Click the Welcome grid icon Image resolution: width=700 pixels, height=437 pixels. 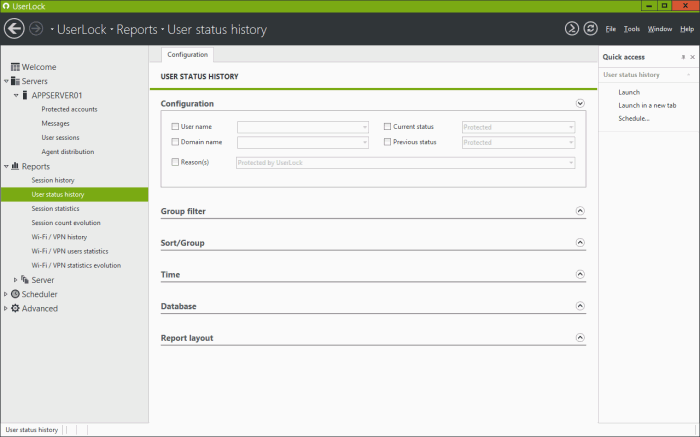15,67
